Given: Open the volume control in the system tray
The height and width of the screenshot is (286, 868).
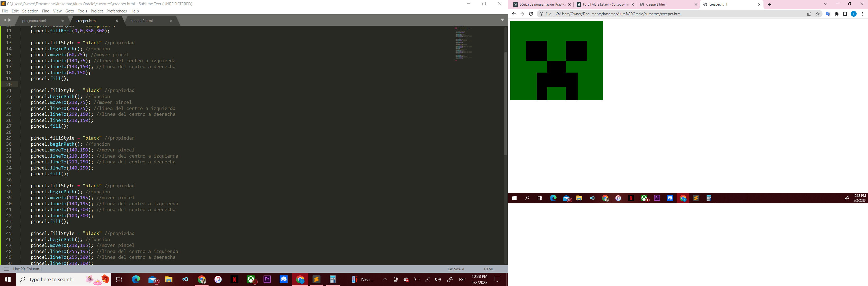Looking at the screenshot, I should click(x=438, y=279).
